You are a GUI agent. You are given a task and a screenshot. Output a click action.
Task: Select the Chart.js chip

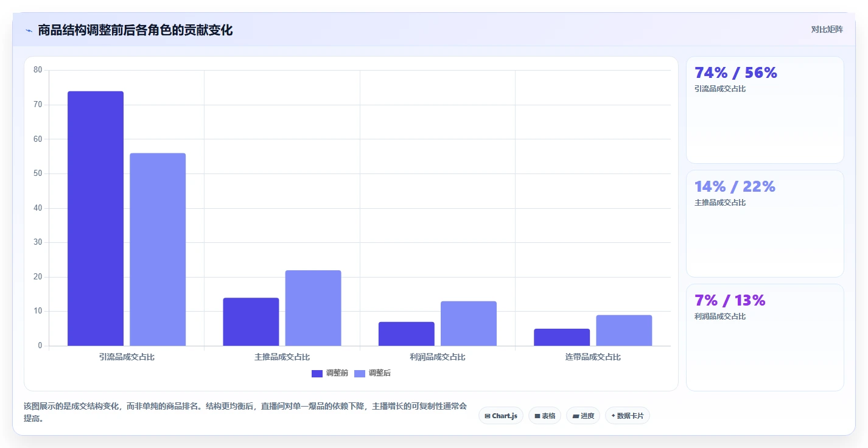pyautogui.click(x=501, y=416)
